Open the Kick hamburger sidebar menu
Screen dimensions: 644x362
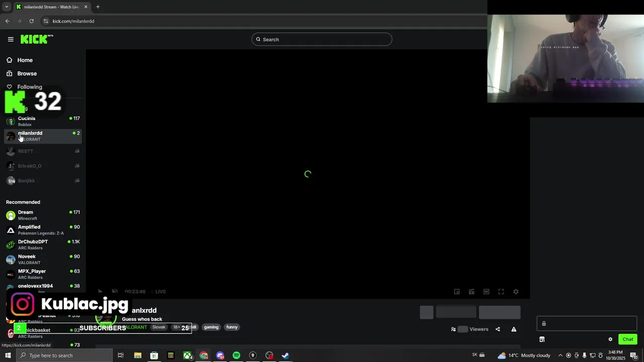click(x=11, y=39)
